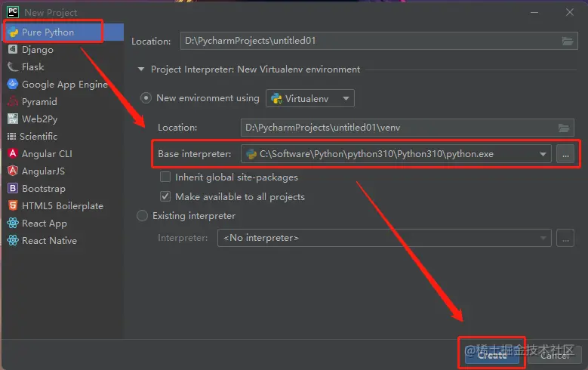
Task: Click Python icon in Base interpreter field
Action: coord(251,154)
